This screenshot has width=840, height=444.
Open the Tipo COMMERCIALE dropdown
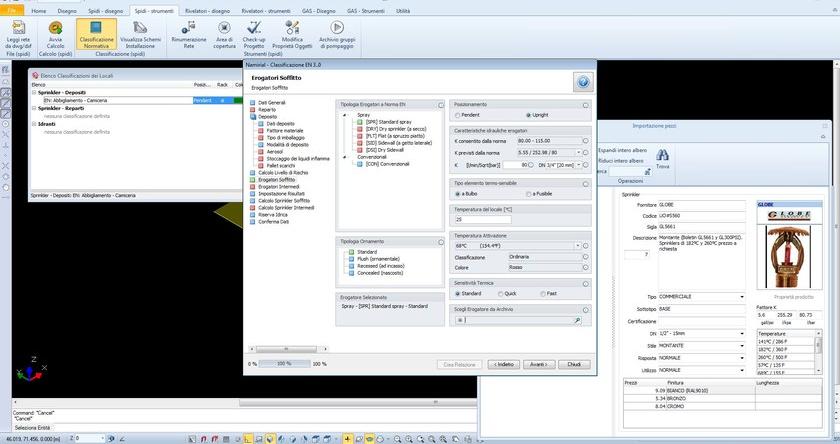(741, 297)
